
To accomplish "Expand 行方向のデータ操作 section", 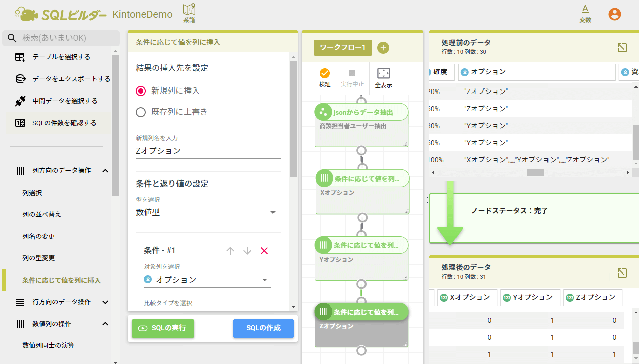I will pyautogui.click(x=105, y=302).
